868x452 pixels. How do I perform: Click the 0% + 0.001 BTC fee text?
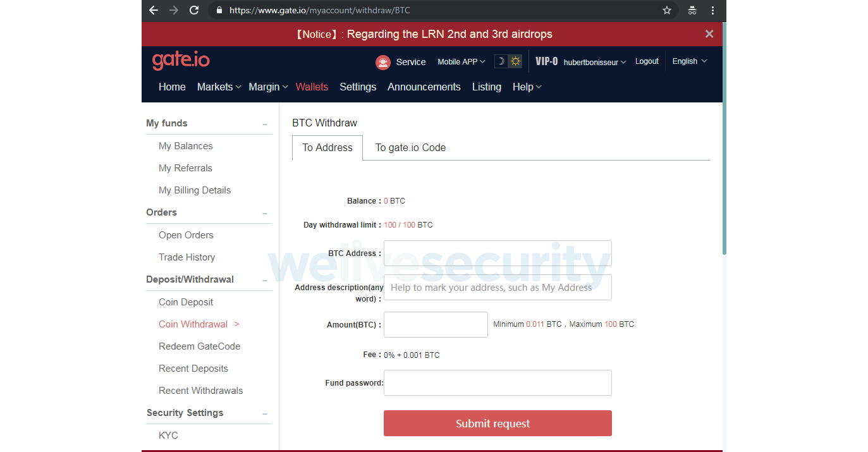(412, 355)
